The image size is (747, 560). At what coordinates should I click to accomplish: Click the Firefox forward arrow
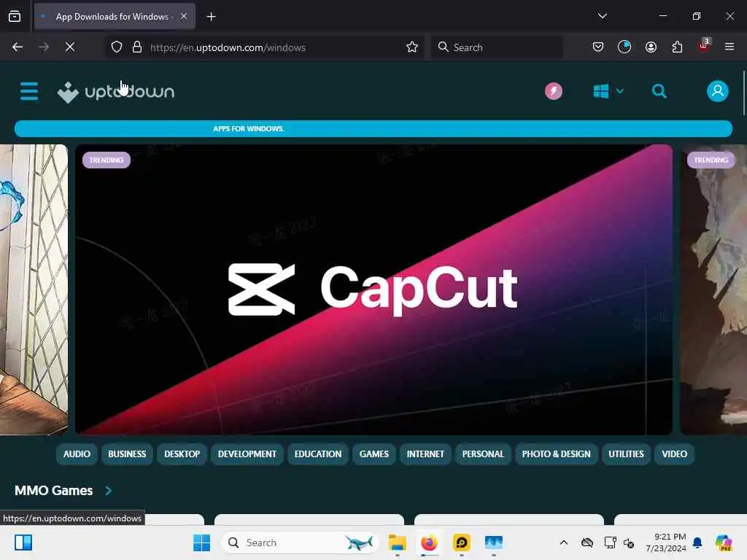(x=43, y=47)
